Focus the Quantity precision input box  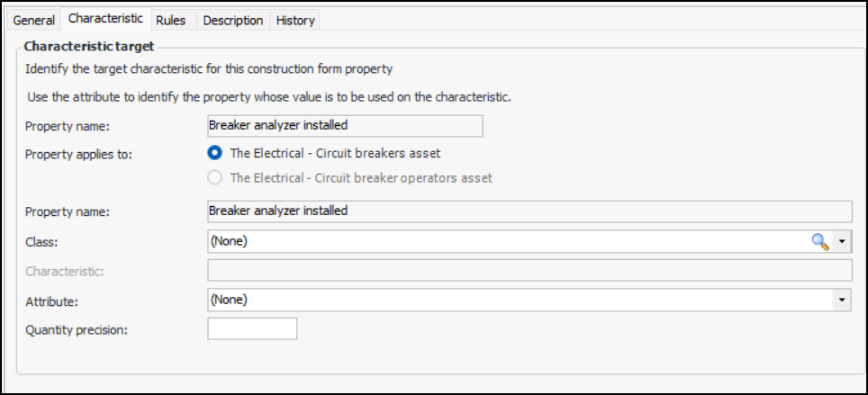pyautogui.click(x=252, y=329)
